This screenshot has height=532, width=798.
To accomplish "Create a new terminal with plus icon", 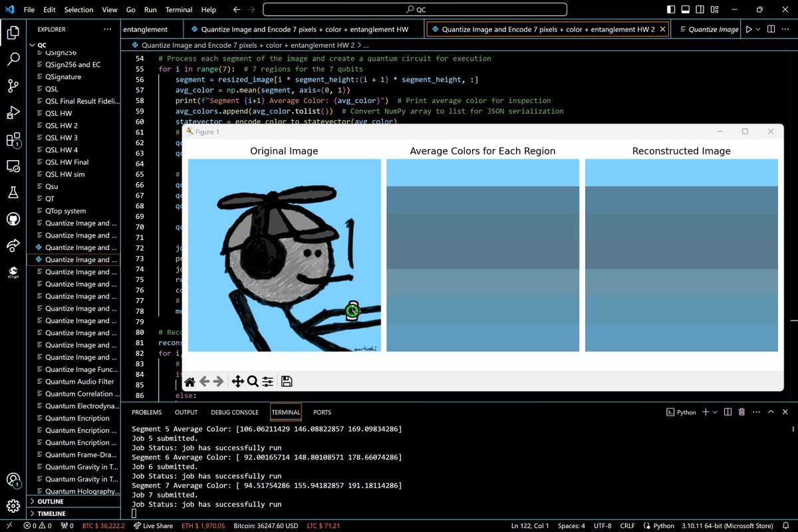I will [706, 412].
